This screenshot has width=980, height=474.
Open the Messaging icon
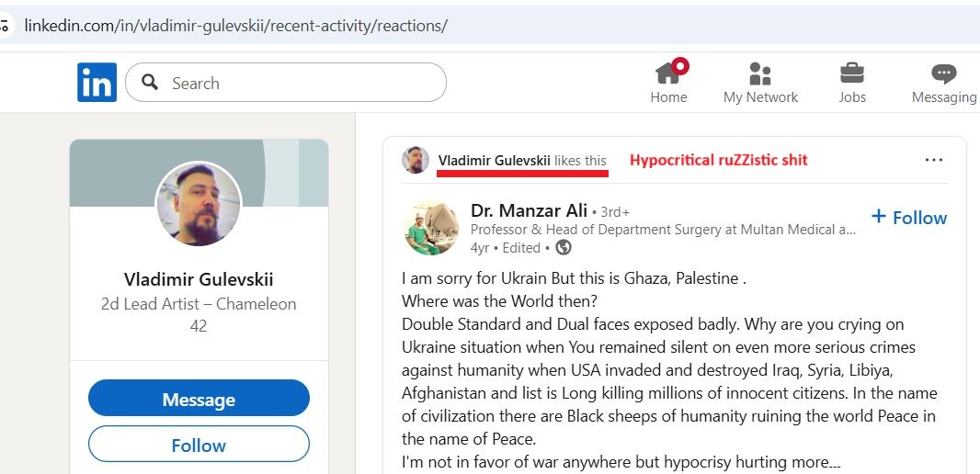click(x=943, y=74)
